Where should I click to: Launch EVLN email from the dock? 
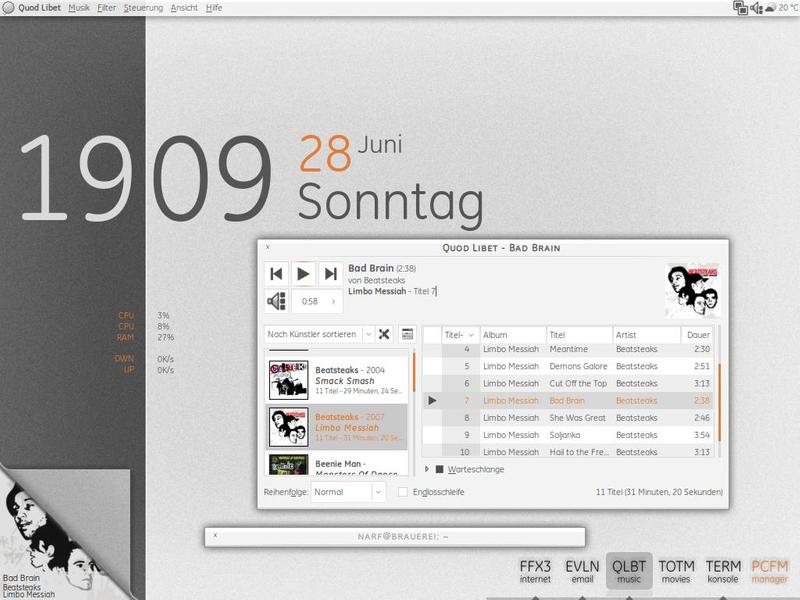pos(582,571)
